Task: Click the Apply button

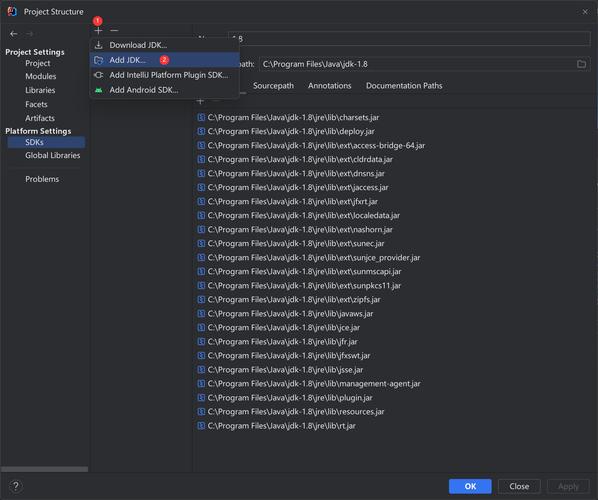Action: pos(568,486)
